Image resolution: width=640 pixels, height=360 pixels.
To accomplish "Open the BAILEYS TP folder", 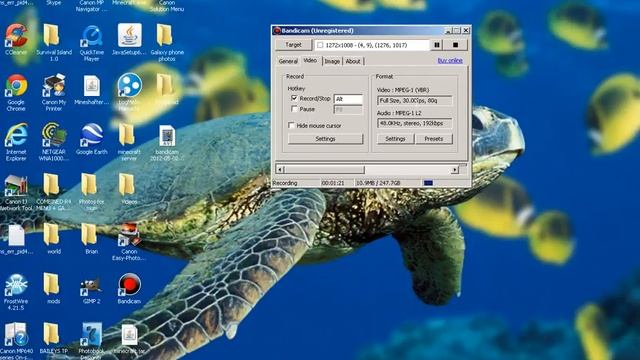I will coord(53,338).
